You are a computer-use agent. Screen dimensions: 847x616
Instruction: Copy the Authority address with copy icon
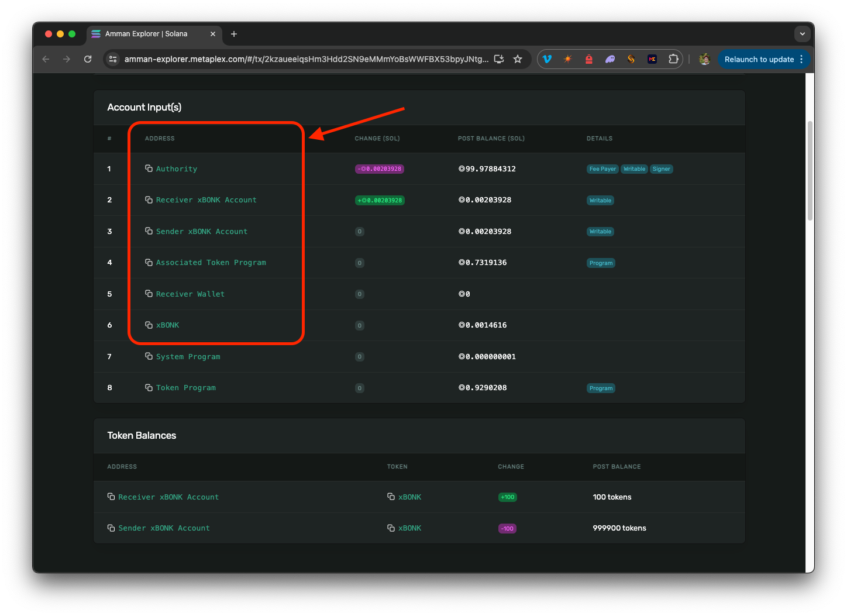pyautogui.click(x=149, y=168)
